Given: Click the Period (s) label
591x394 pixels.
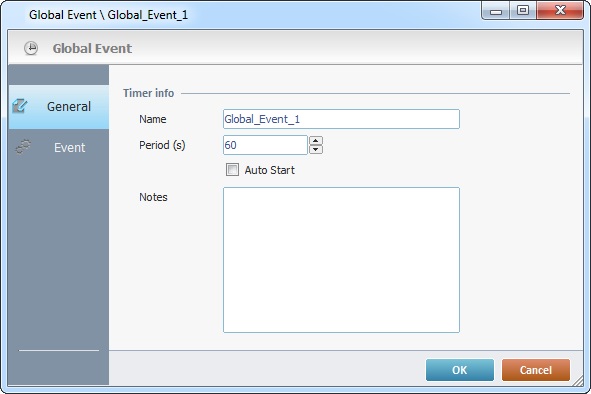Looking at the screenshot, I should tap(162, 145).
